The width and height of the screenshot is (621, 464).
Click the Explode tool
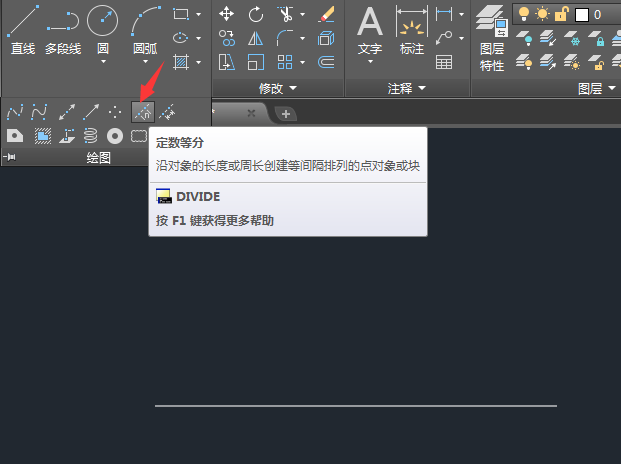pyautogui.click(x=326, y=38)
